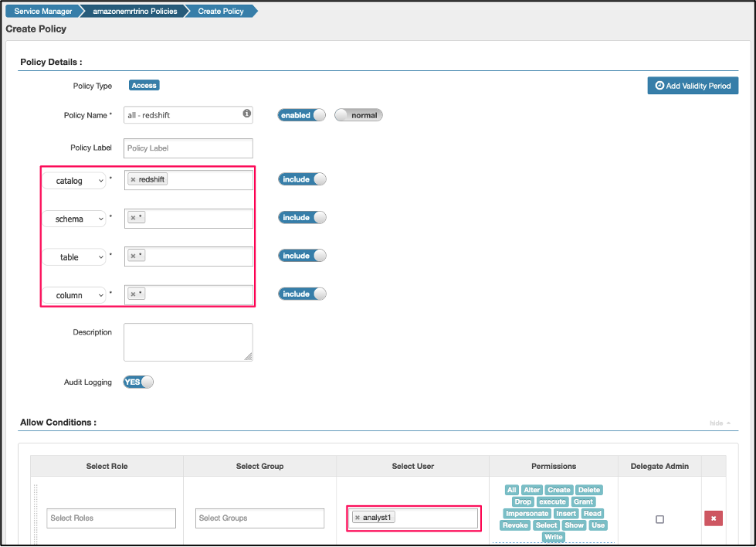Open the schema resource type dropdown
Viewport: 756px width, 547px height.
[x=74, y=219]
